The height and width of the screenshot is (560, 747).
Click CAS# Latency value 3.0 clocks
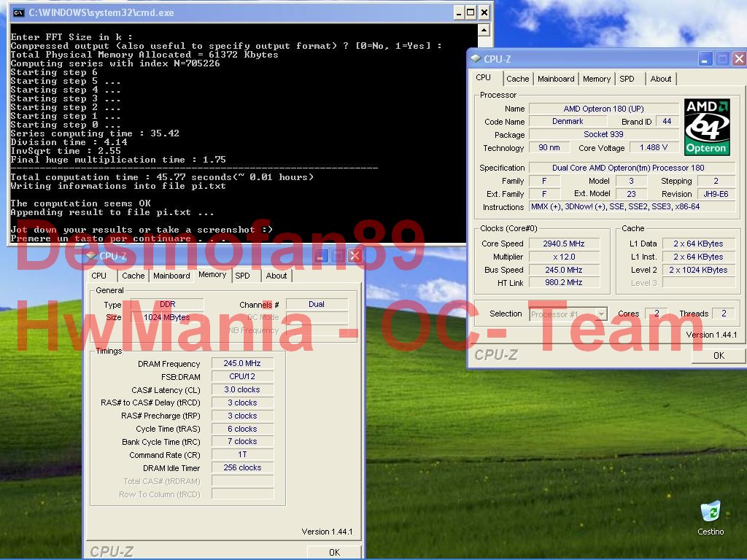point(242,389)
